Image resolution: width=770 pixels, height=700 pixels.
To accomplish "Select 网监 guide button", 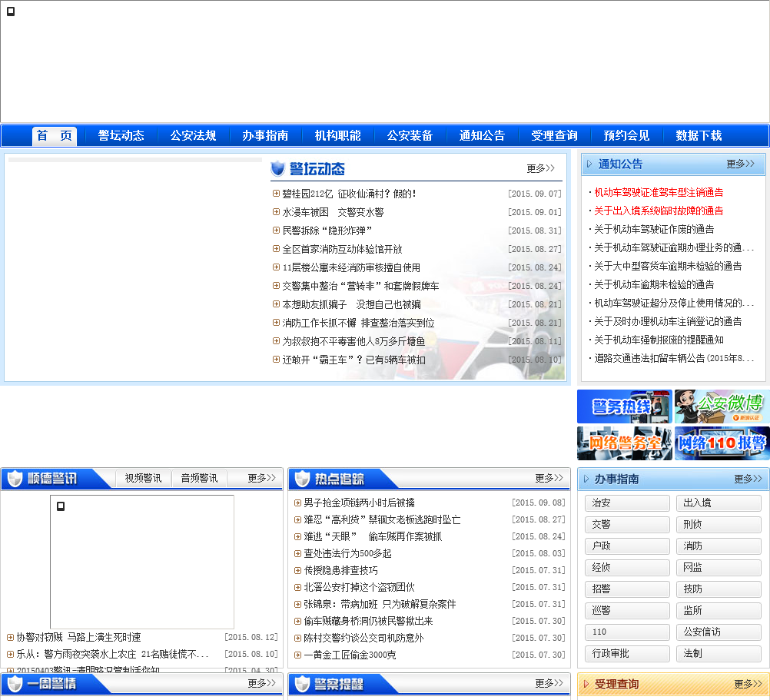I will tap(719, 568).
